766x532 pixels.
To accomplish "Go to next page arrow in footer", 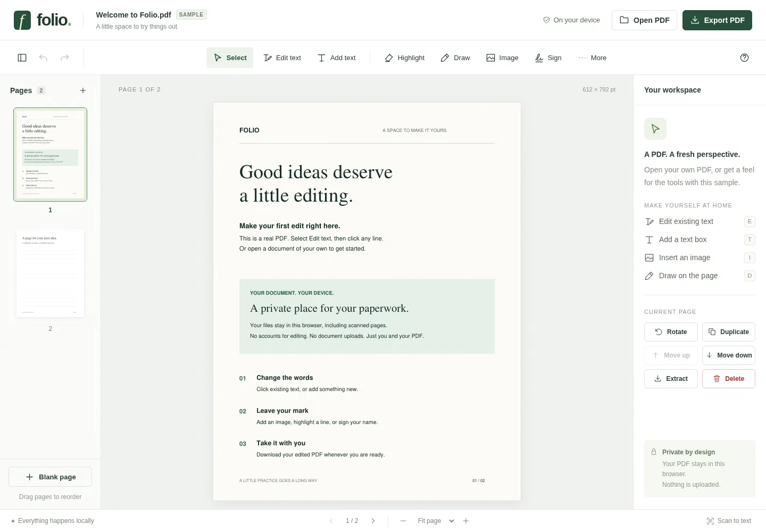I will click(x=373, y=521).
